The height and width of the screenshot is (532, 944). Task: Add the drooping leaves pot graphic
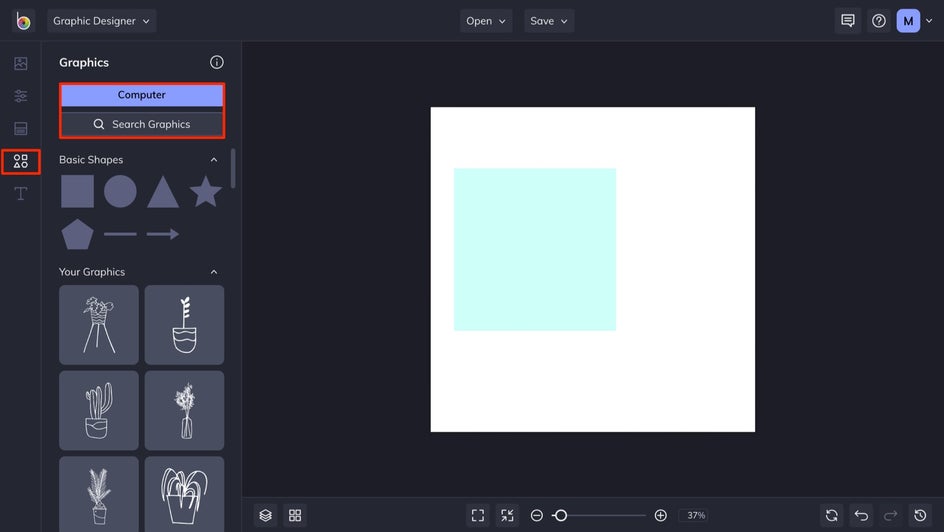pyautogui.click(x=184, y=494)
